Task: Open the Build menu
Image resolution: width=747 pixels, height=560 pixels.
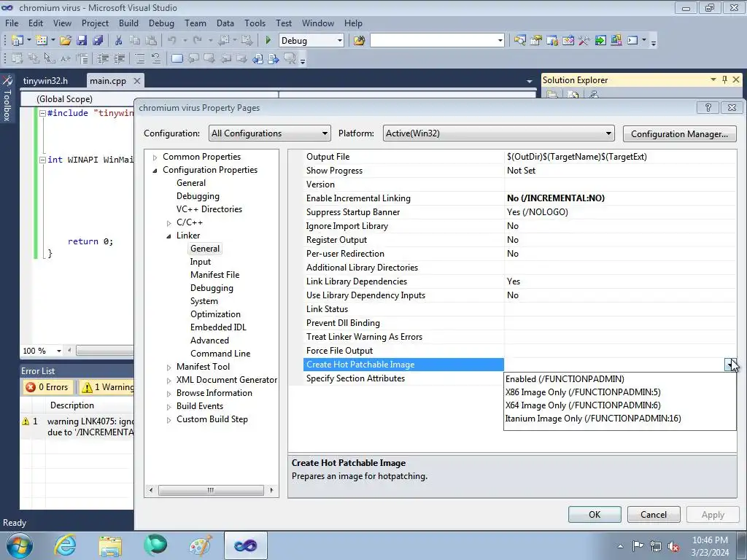Action: (128, 23)
